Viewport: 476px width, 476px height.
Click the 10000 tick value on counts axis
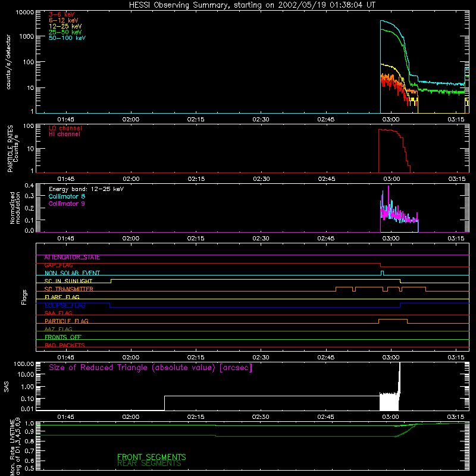click(x=25, y=12)
